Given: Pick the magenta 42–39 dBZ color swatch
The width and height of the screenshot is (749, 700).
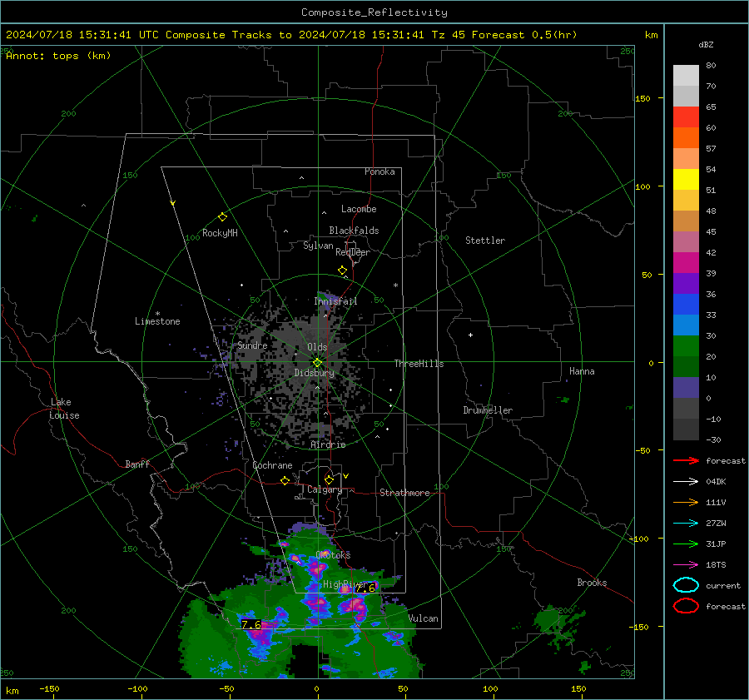Looking at the screenshot, I should (686, 262).
